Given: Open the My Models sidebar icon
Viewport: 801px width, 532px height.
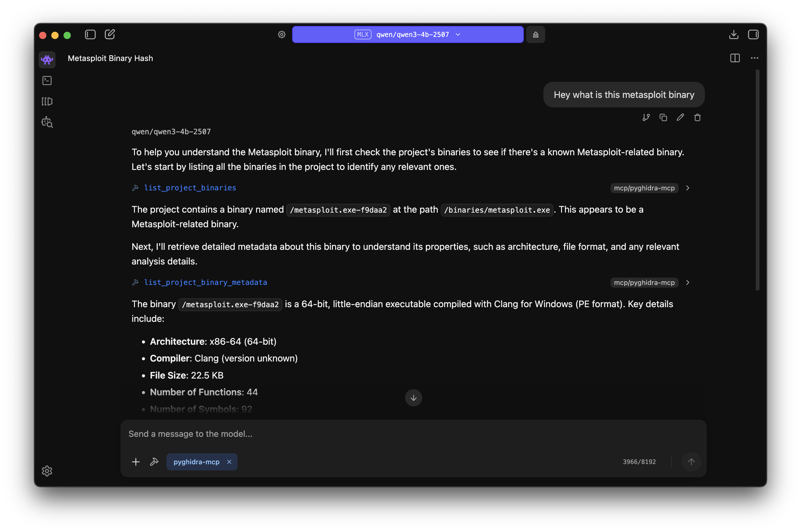Looking at the screenshot, I should pos(47,102).
